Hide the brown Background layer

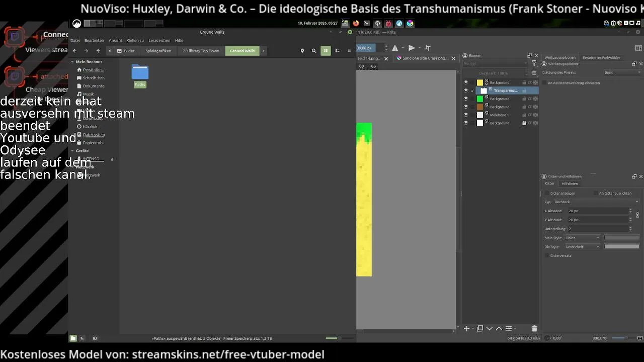465,107
